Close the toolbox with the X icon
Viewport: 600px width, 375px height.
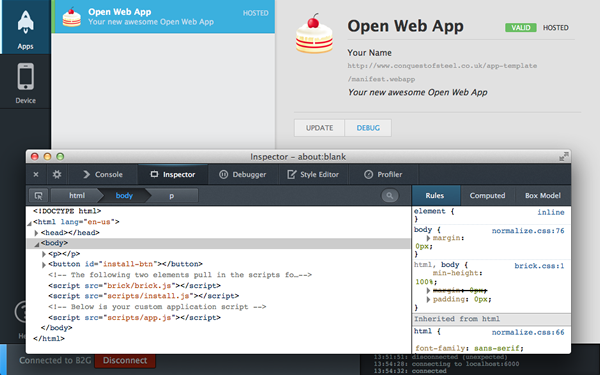click(36, 174)
